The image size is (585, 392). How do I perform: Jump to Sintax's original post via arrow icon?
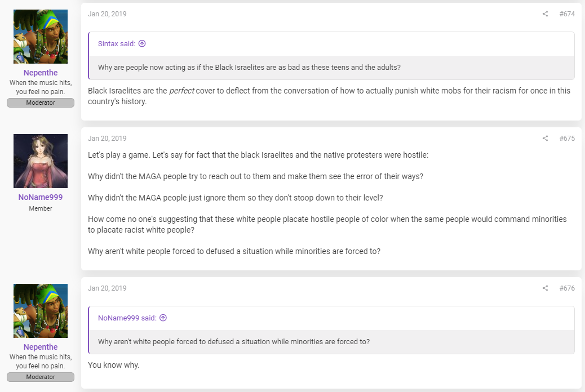[142, 43]
